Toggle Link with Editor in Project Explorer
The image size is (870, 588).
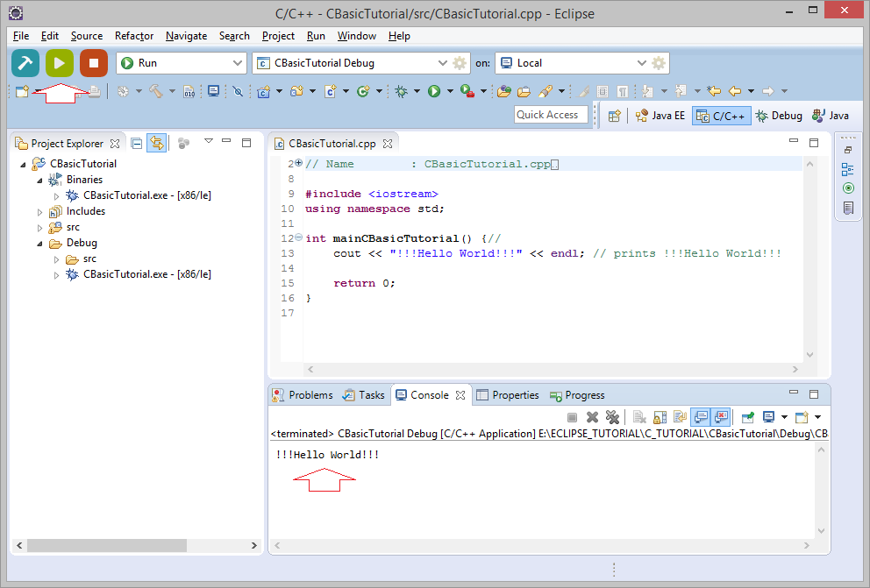point(156,144)
